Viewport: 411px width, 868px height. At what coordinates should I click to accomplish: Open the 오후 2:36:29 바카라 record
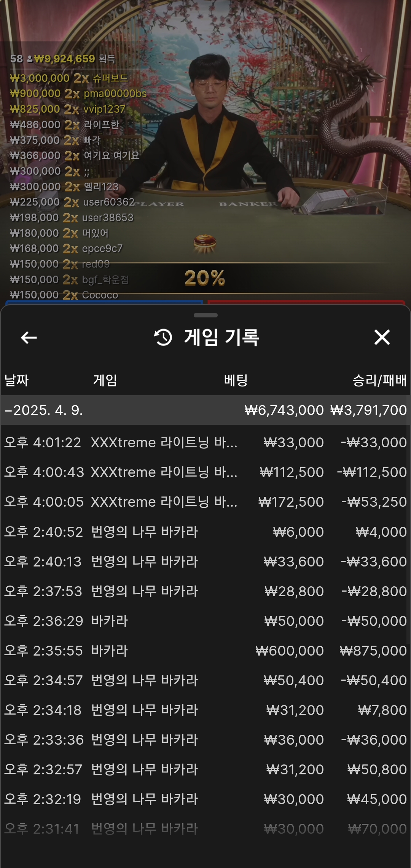pyautogui.click(x=205, y=621)
